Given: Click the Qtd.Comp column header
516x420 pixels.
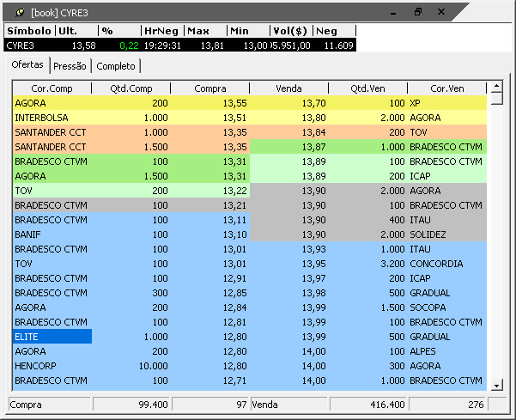Looking at the screenshot, I should (131, 88).
